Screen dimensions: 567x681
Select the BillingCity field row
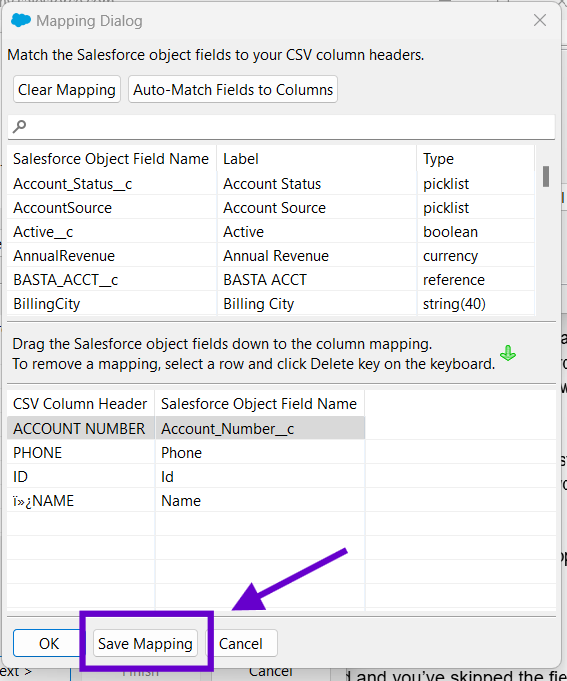click(271, 304)
